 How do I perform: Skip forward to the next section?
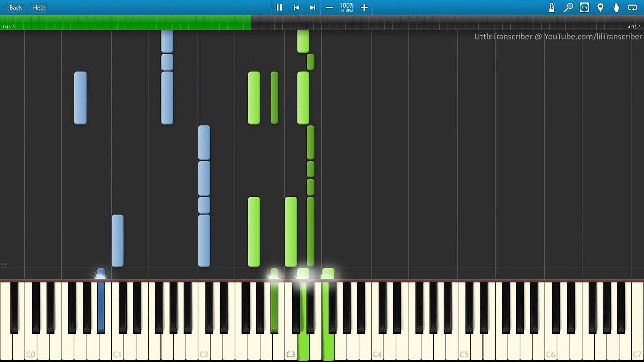click(x=312, y=8)
